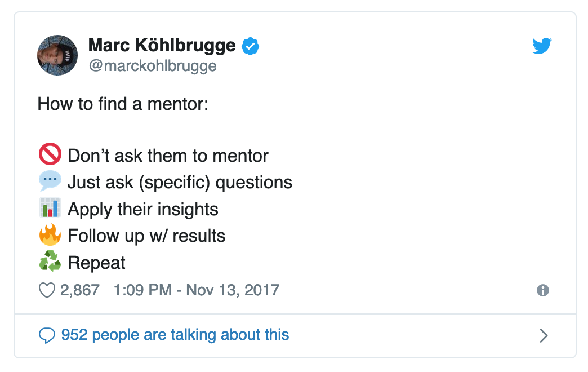
Task: Open the Marc Köhlbrugge display name link
Action: (162, 45)
